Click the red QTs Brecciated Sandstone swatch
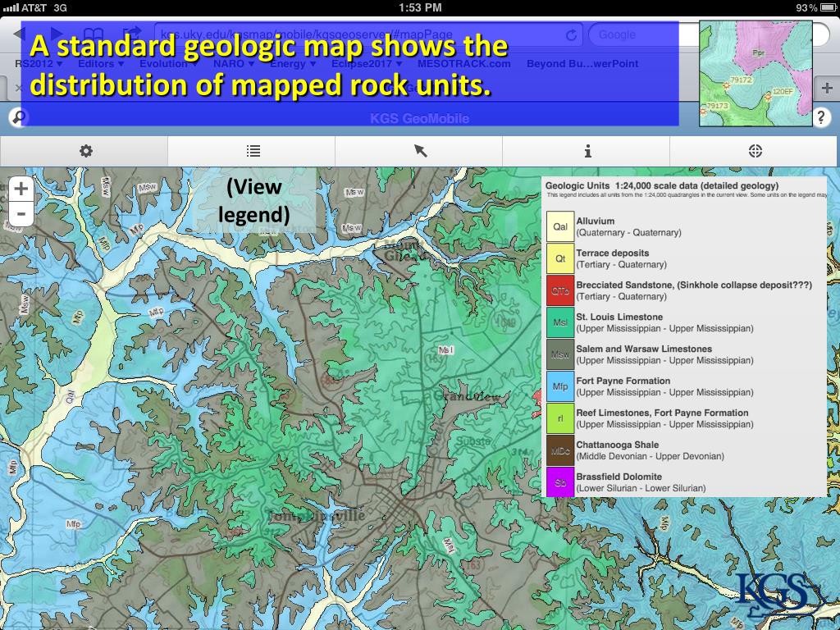840x630 pixels. pyautogui.click(x=560, y=290)
